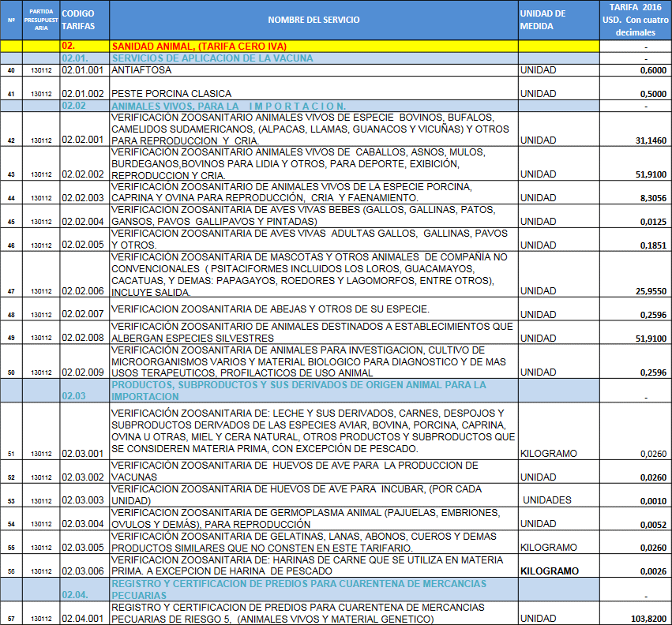This screenshot has width=672, height=625.
Task: Select the bold KILOGRAMO unit cell
Action: pos(549,571)
